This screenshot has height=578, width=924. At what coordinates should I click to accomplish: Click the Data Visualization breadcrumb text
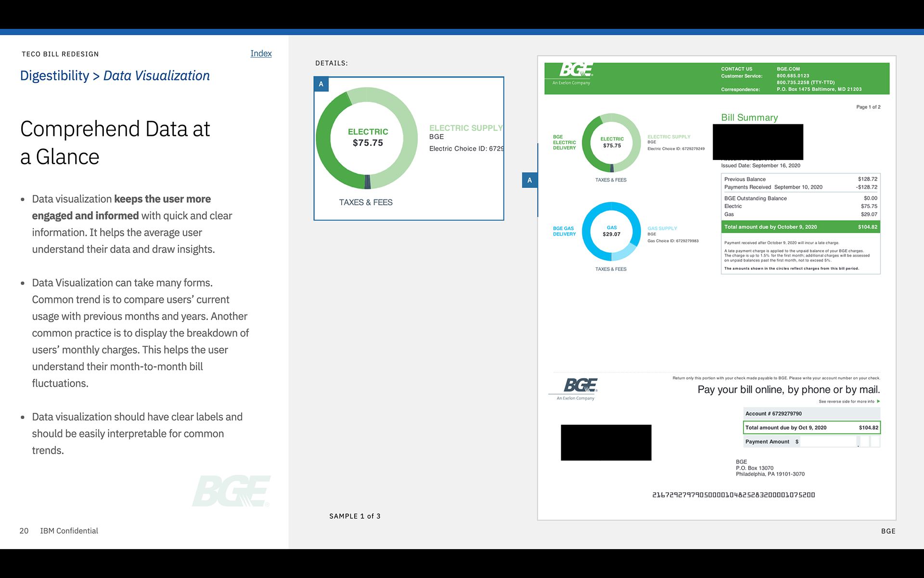156,76
